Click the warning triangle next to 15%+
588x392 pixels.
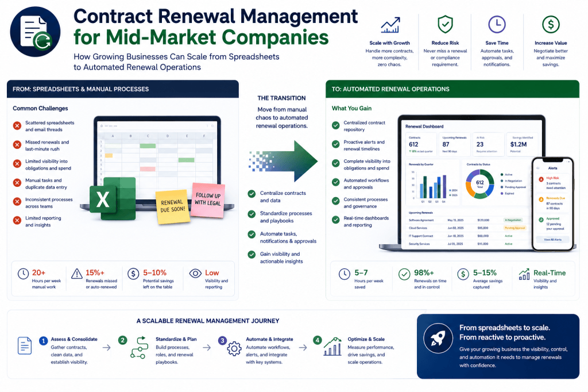click(x=77, y=274)
